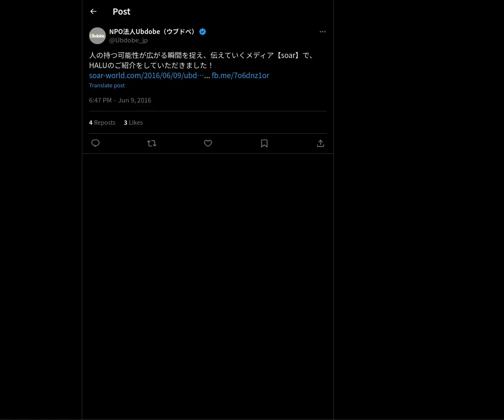The width and height of the screenshot is (504, 420).
Task: Share the post via the share icon
Action: 320,143
